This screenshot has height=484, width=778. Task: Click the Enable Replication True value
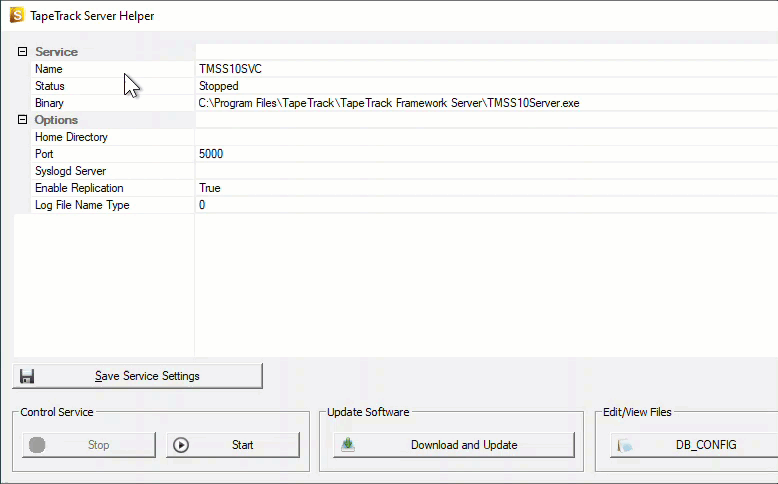210,188
